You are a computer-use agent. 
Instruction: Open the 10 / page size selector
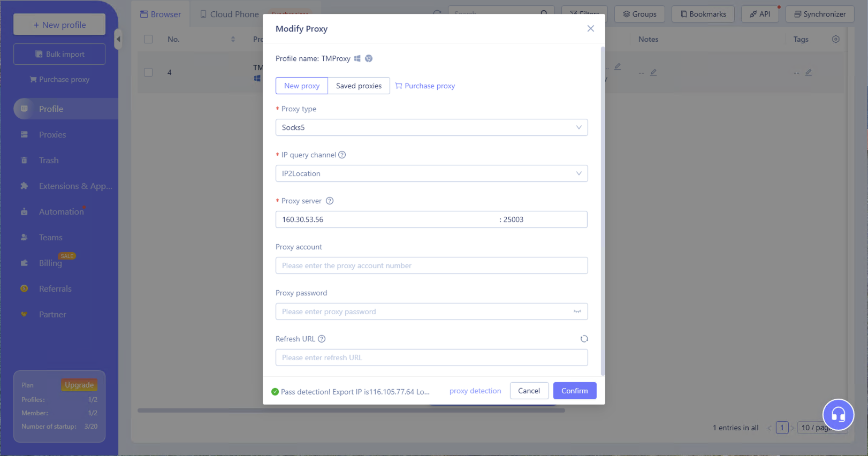pyautogui.click(x=815, y=428)
